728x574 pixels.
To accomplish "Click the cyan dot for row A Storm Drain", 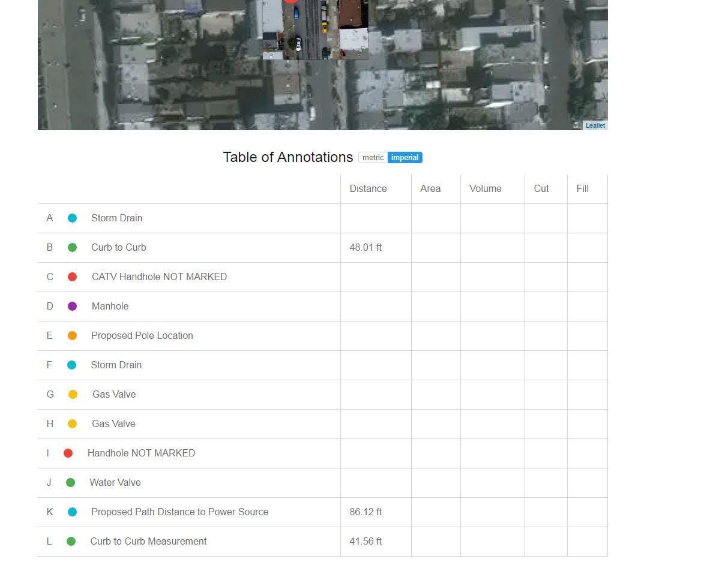I will (x=72, y=218).
